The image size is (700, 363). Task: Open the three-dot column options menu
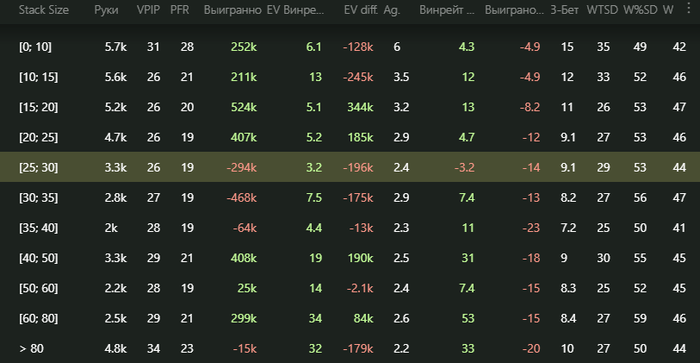[x=689, y=9]
